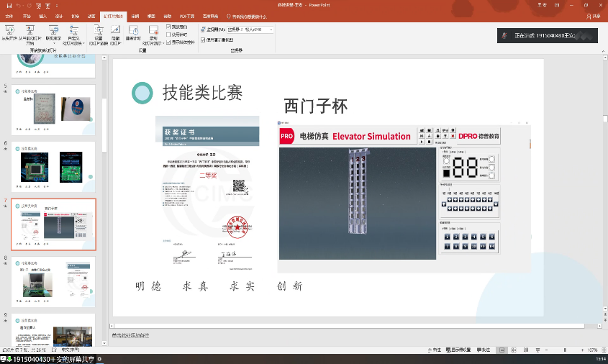Screen dimensions: 608x364
Task: Click the account name 王安 in title bar
Action: (542, 5)
